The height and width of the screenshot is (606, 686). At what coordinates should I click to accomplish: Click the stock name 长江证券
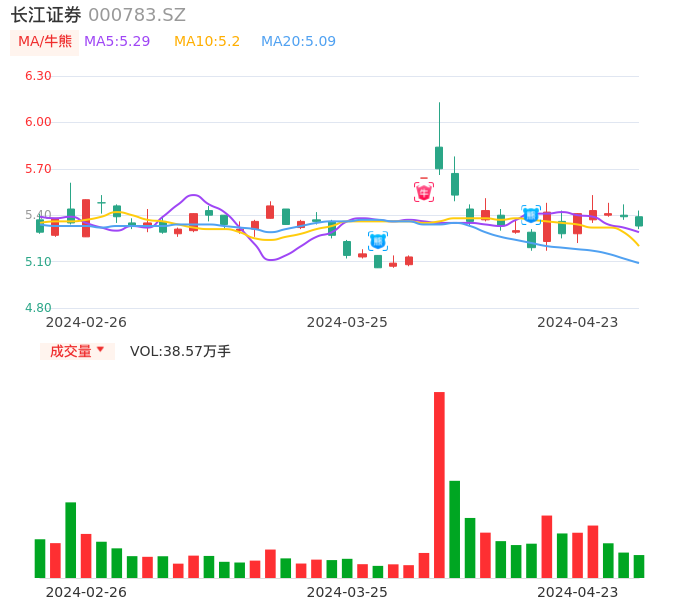[x=46, y=15]
